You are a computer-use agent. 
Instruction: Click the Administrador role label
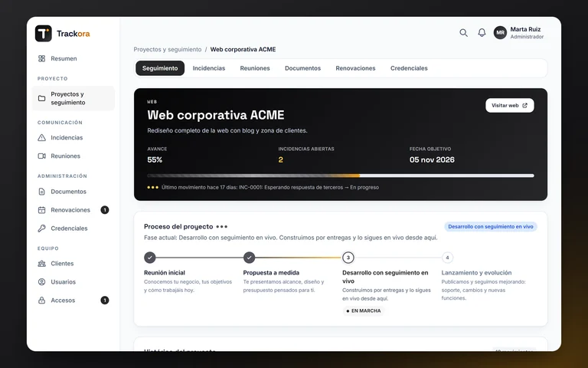[x=527, y=37]
